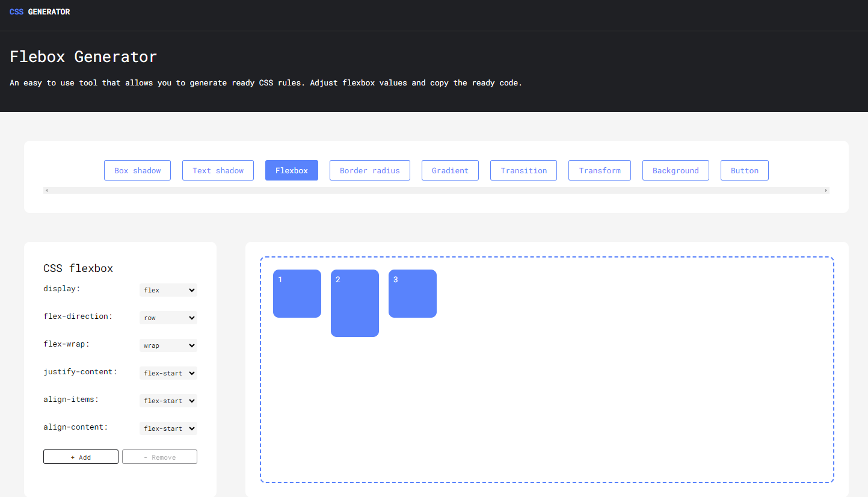868x497 pixels.
Task: Open the align-content dropdown
Action: click(x=168, y=428)
